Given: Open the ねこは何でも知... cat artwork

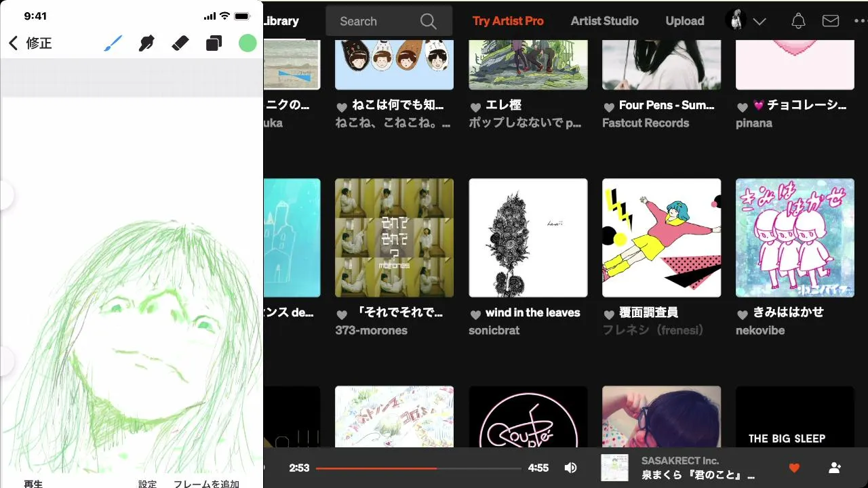Looking at the screenshot, I should (x=395, y=64).
